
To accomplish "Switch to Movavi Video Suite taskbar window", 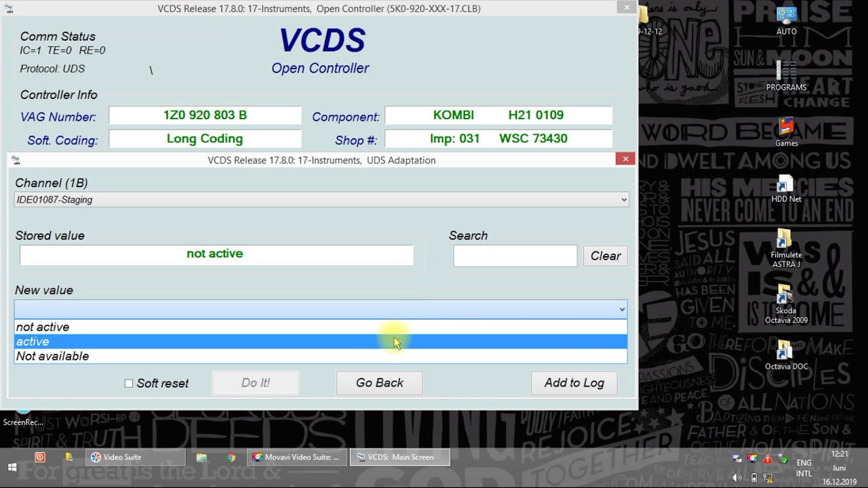I will [297, 457].
